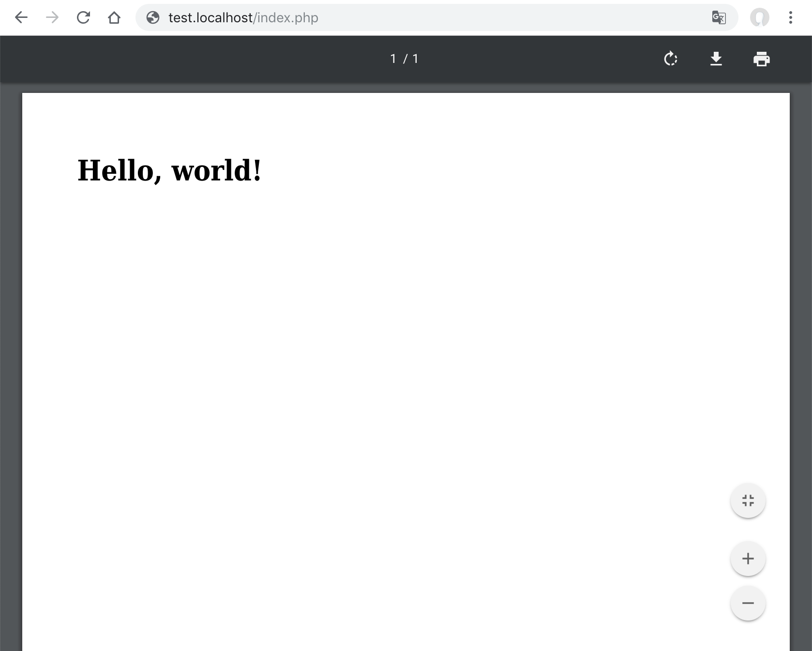Rotate the PDF clockwise
812x651 pixels.
click(671, 59)
